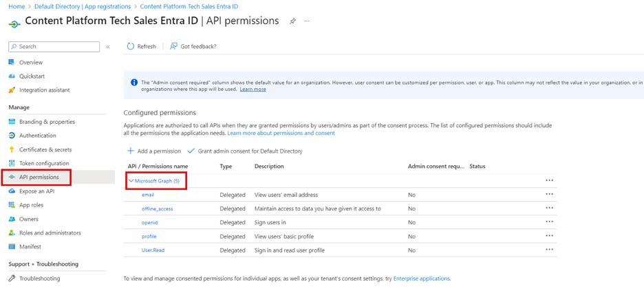Click the blue info icon in banner
Screen dimensions: 644x287
click(134, 82)
